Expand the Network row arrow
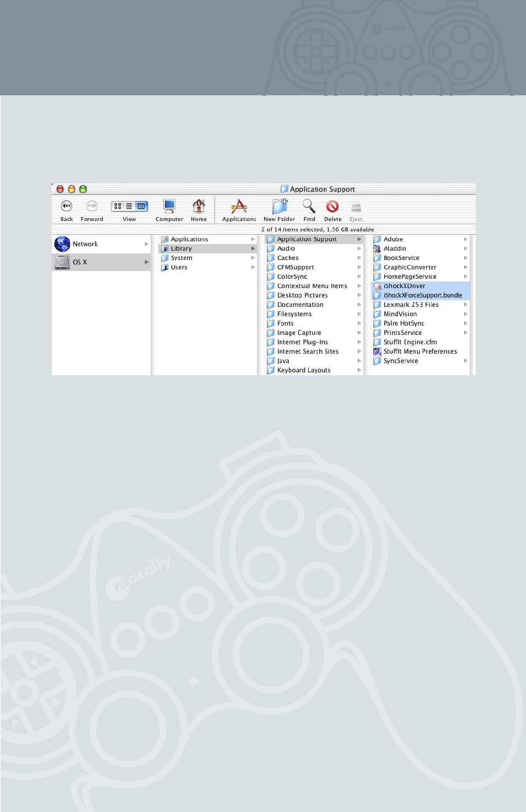The image size is (526, 812). click(147, 243)
